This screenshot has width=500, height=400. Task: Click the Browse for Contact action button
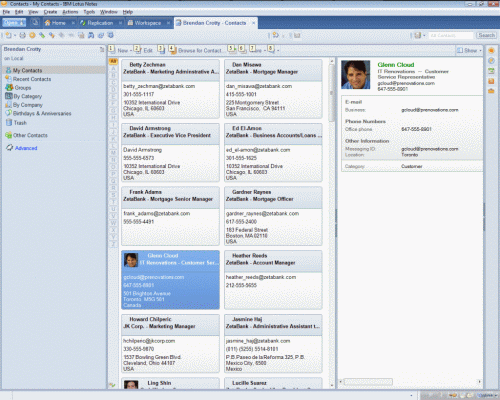click(196, 50)
